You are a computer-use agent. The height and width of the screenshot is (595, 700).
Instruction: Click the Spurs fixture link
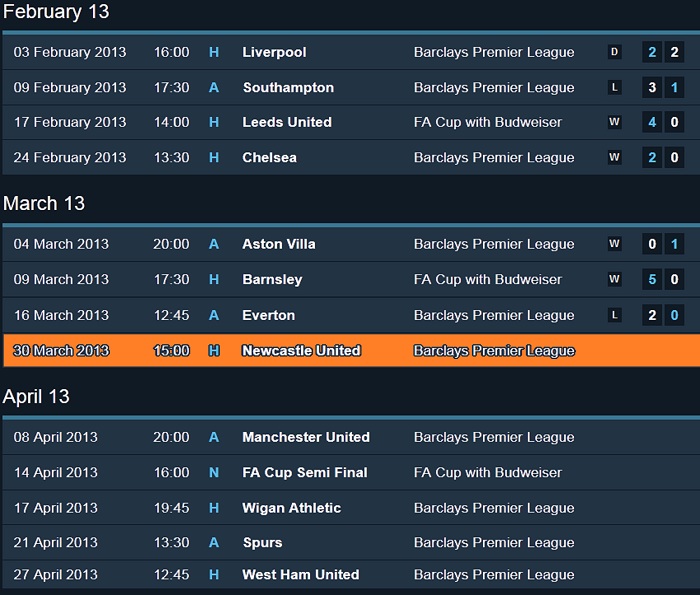(262, 543)
